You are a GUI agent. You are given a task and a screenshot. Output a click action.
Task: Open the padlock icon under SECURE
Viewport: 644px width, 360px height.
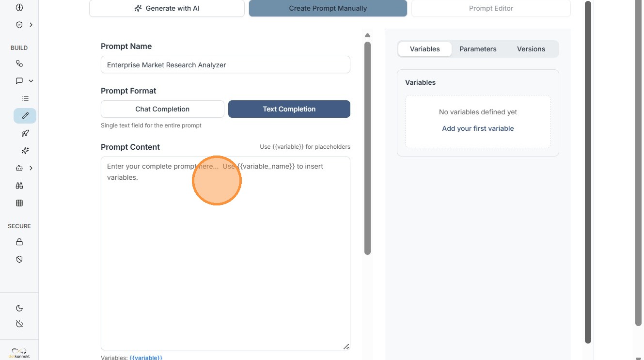(19, 242)
